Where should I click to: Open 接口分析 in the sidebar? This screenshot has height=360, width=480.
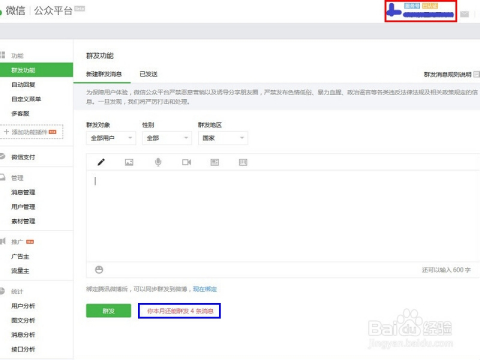pos(23,349)
